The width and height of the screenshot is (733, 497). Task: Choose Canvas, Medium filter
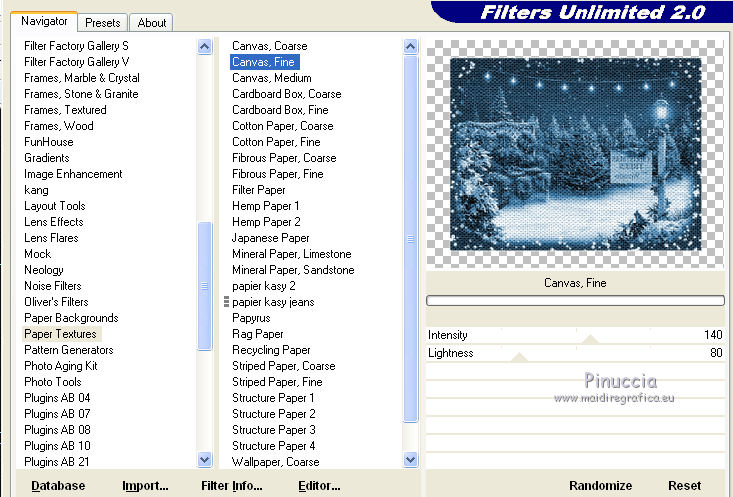coord(272,78)
